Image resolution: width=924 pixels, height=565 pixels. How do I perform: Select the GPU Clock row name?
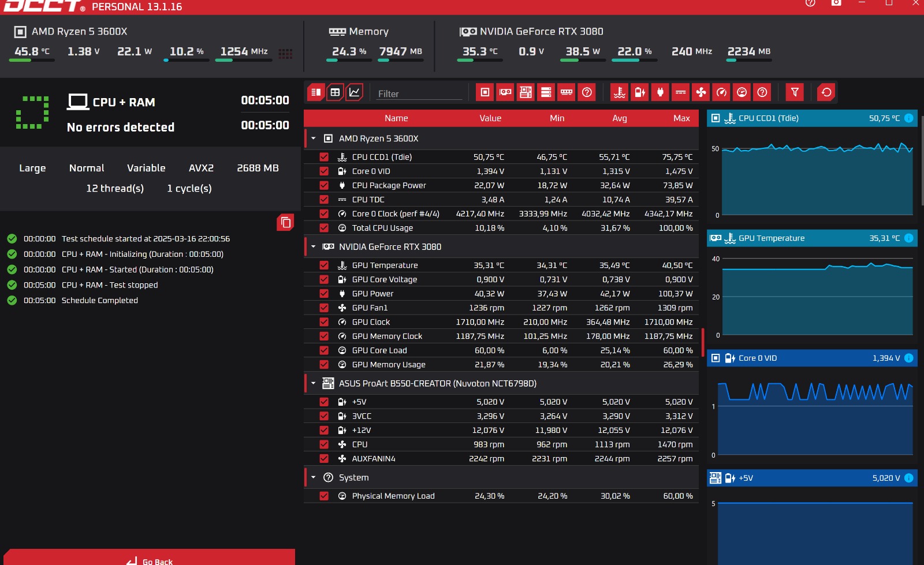click(371, 322)
